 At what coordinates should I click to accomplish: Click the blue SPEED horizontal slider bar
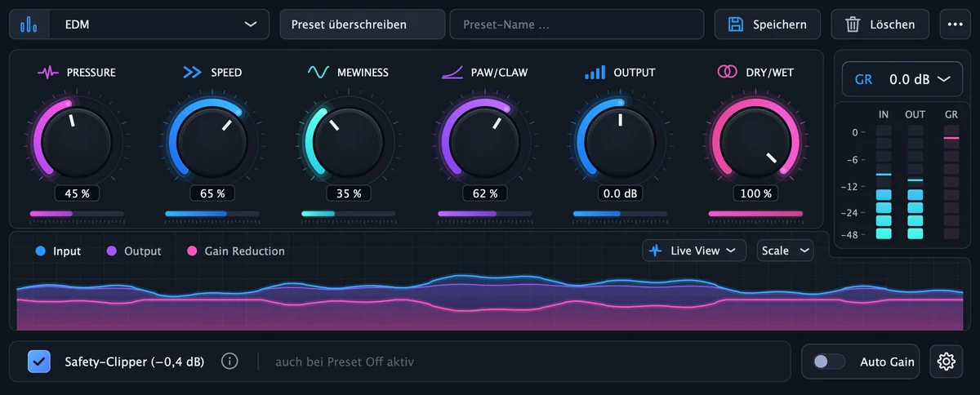pyautogui.click(x=212, y=214)
